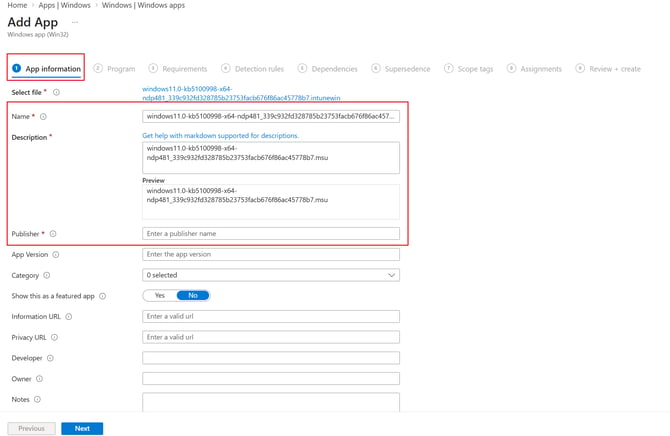Viewport: 670px width, 436px height.
Task: Click the Description text area
Action: click(x=271, y=158)
